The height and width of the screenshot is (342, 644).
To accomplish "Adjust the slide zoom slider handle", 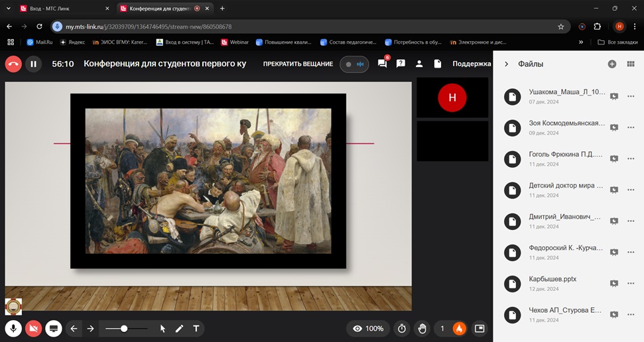I will click(x=123, y=329).
